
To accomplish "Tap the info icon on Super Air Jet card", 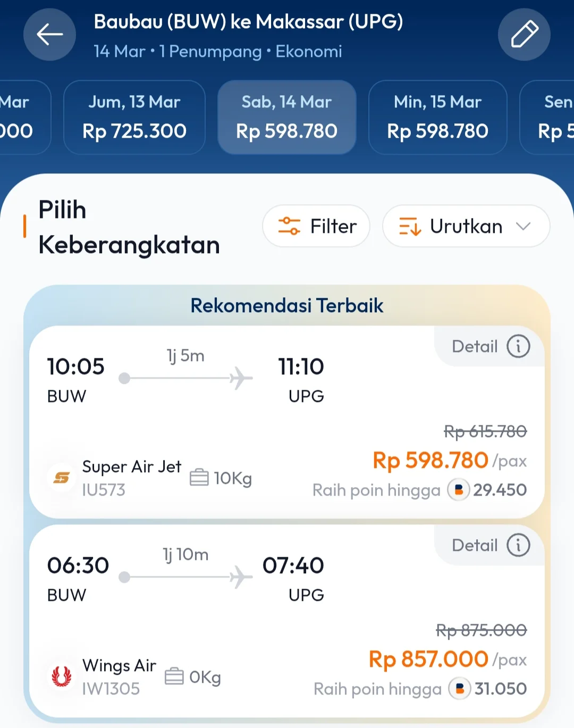I will tap(518, 347).
